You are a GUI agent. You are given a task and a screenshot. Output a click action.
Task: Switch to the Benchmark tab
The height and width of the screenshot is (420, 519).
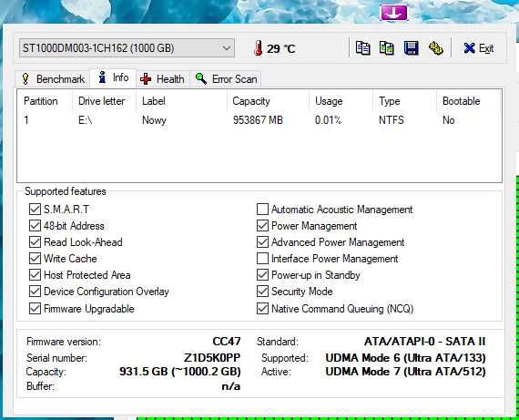53,79
